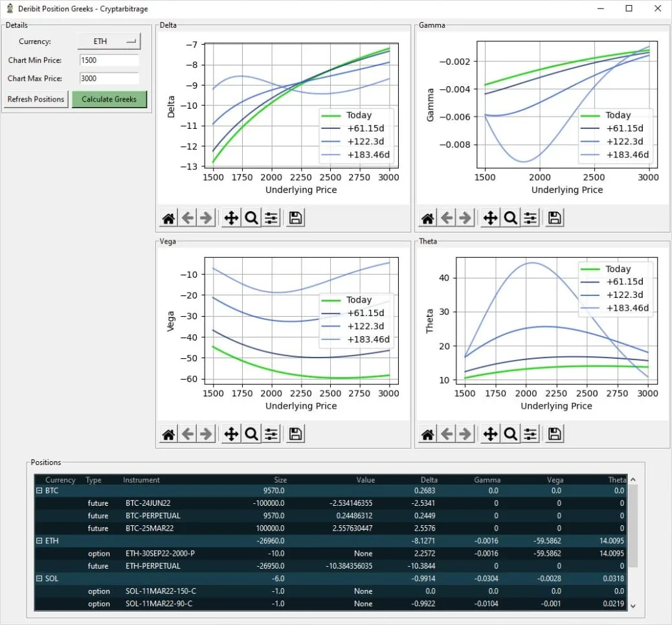
Task: Select the BTC-24JUN22 future row
Action: coord(330,503)
